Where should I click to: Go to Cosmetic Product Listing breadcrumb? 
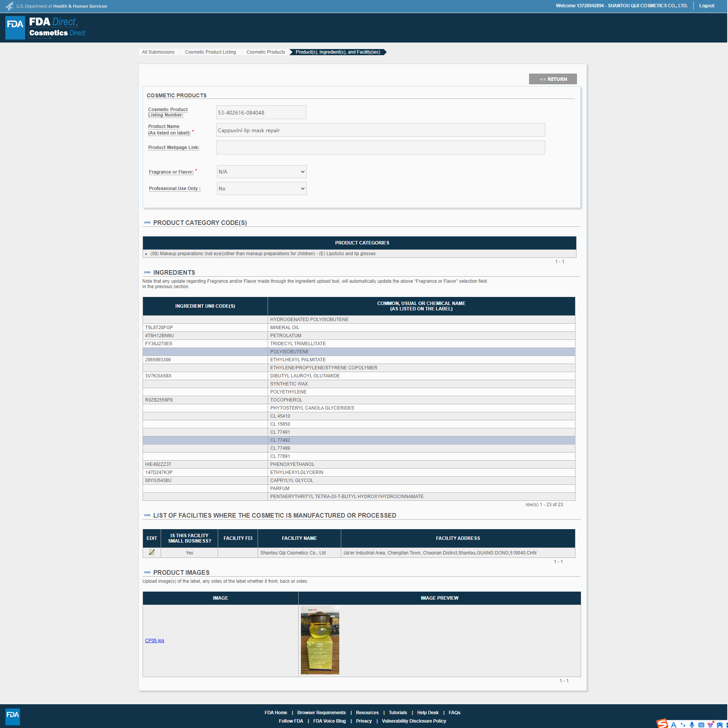tap(210, 52)
